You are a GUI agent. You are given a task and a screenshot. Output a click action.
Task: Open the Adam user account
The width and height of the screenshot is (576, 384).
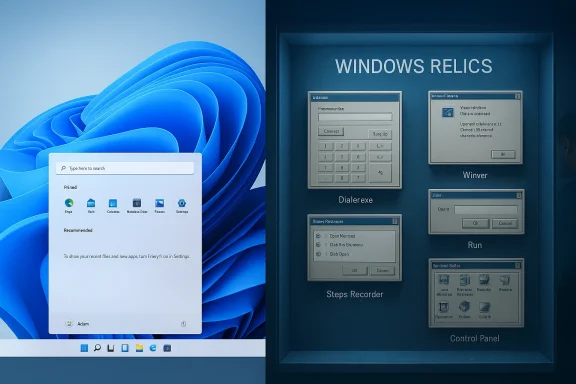click(77, 324)
